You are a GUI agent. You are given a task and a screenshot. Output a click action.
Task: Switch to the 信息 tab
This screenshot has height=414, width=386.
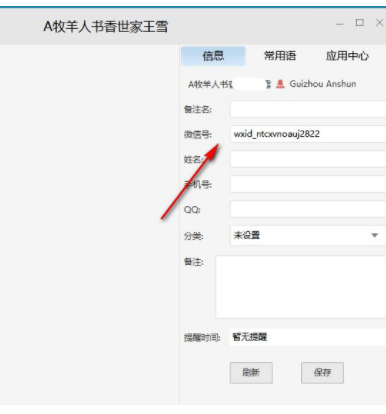coord(213,56)
